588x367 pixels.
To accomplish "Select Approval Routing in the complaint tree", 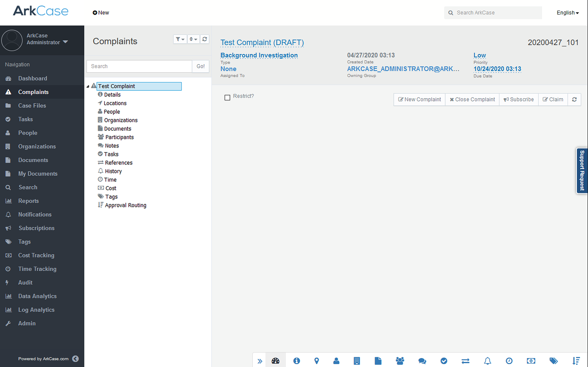I will [126, 205].
